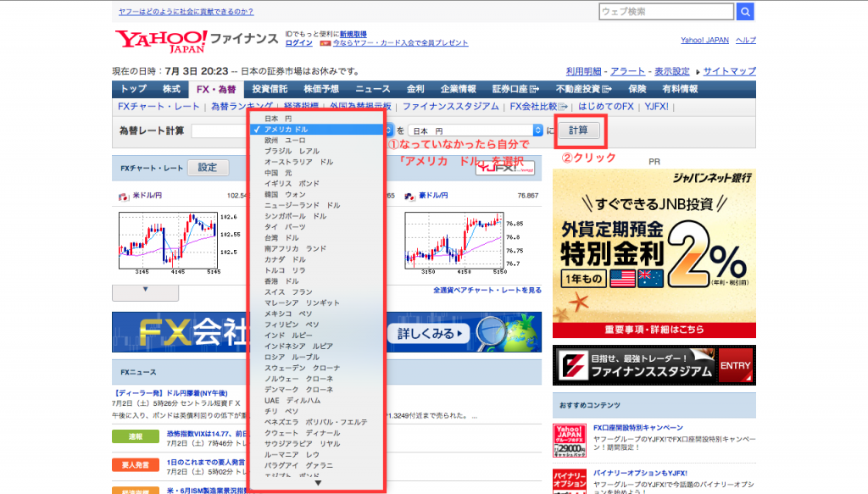Image resolution: width=868 pixels, height=494 pixels.
Task: Open the Yahoo! JAPAN Finance logo
Action: (x=197, y=41)
